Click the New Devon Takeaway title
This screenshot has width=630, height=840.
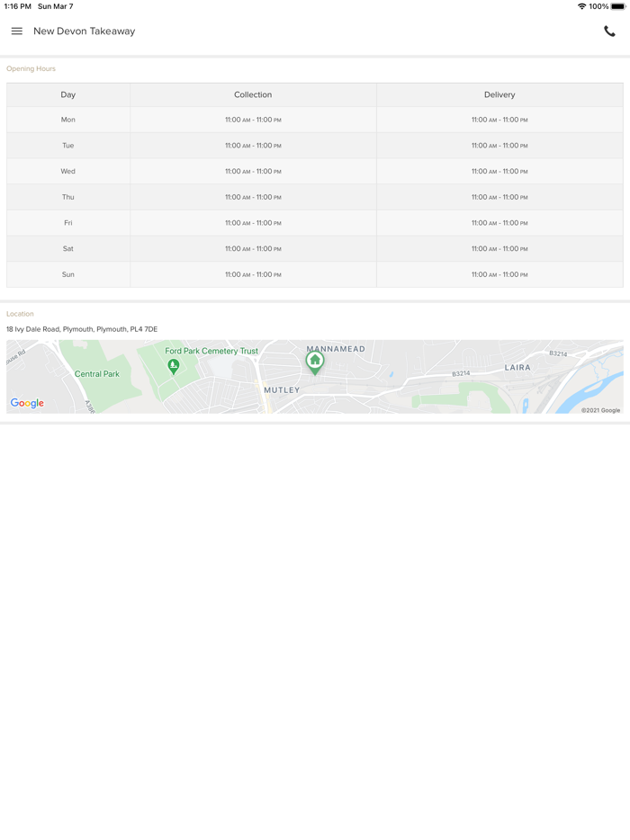85,31
